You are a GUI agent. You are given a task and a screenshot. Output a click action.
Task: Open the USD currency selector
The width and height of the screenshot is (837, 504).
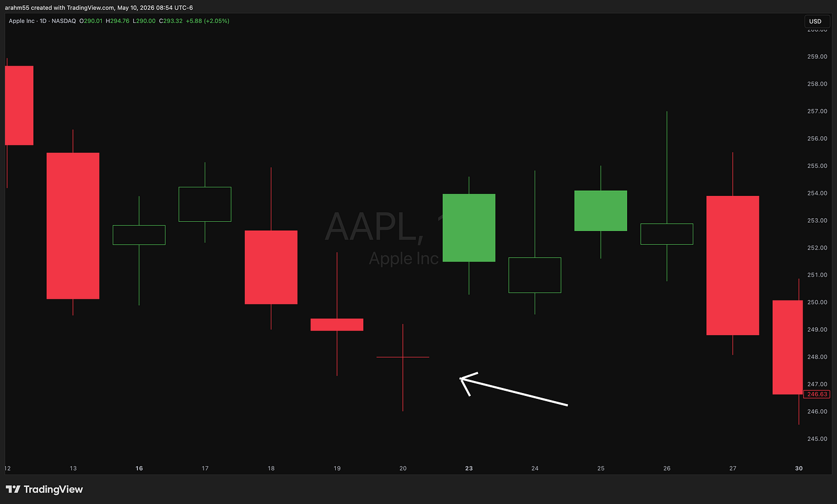816,21
